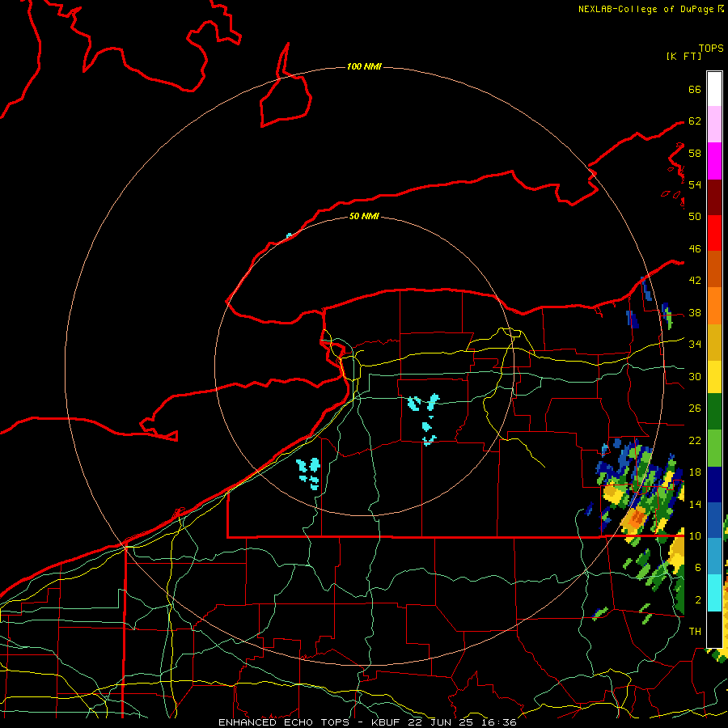Click the magenta legend swatch
The height and width of the screenshot is (728, 728).
point(714,161)
